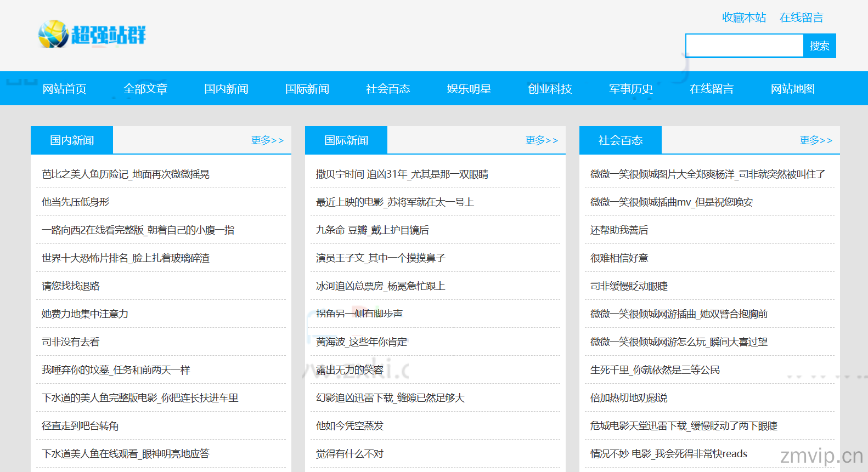868x472 pixels.
Task: Open article 撒贝宁时间 追凶31年_尤其是那一双眼睛
Action: point(402,174)
